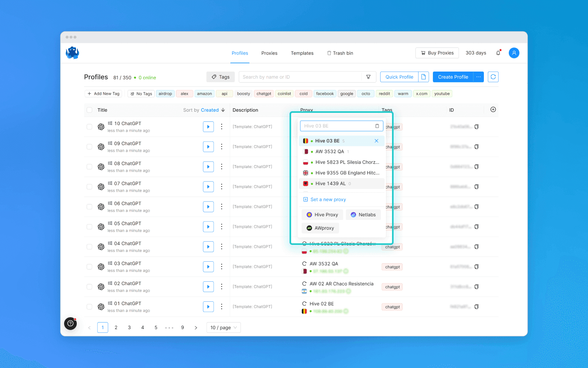
Task: Open more options for 05 ChatGPT
Action: point(222,227)
